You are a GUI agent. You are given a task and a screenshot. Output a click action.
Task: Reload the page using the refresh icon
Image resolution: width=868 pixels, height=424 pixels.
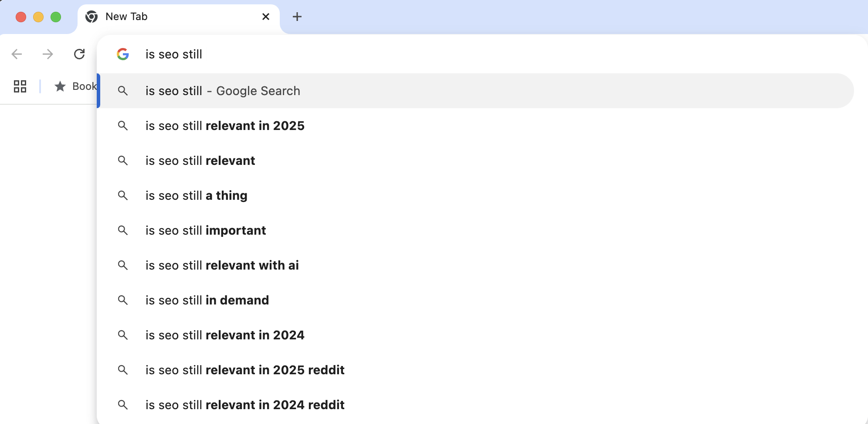click(80, 54)
